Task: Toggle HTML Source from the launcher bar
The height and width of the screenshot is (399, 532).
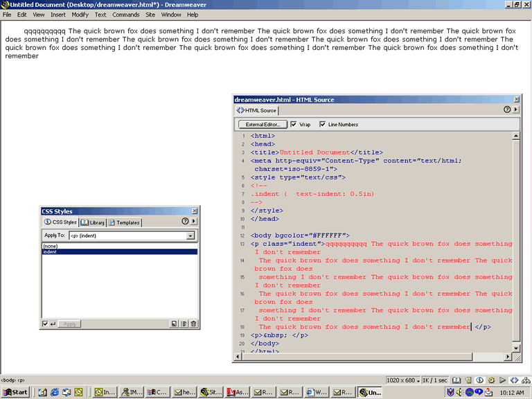Action: click(x=515, y=380)
